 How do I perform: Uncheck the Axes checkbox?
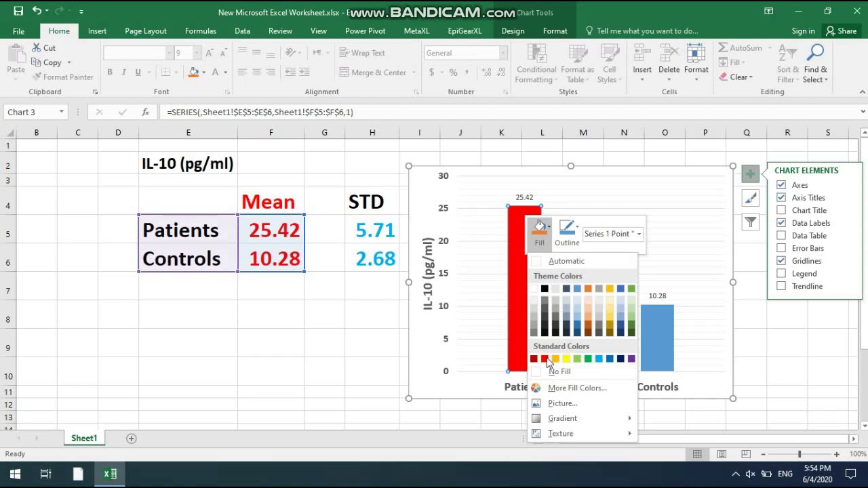781,185
